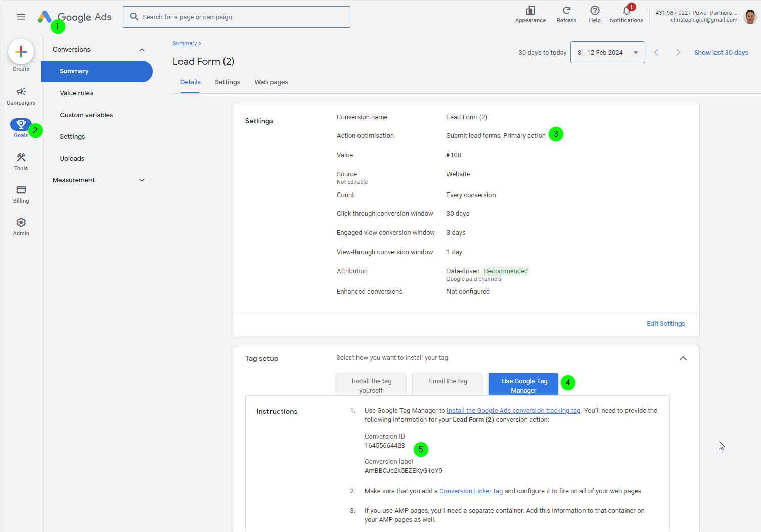This screenshot has height=532, width=761.
Task: Open the Conversion Linker tag link
Action: pos(471,491)
